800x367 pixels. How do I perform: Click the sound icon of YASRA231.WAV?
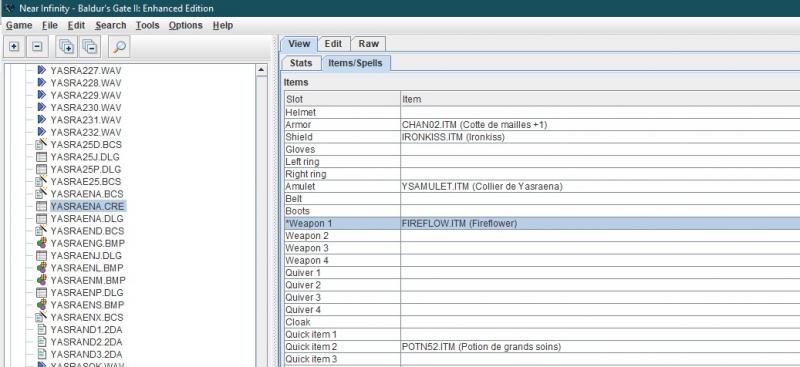click(42, 119)
